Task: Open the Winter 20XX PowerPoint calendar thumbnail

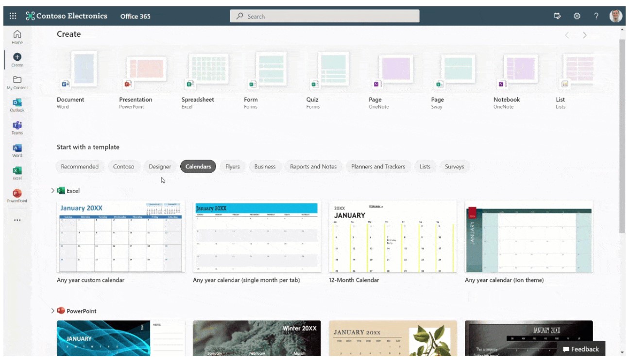Action: tap(257, 338)
